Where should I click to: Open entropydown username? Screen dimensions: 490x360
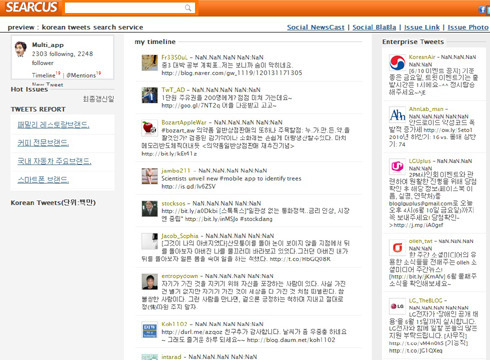point(180,276)
